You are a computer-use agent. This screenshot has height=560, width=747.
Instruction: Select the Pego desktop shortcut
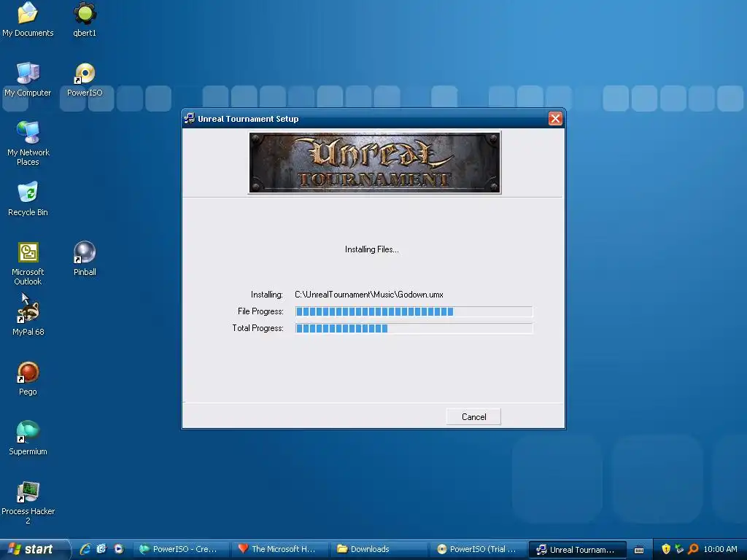(x=28, y=378)
